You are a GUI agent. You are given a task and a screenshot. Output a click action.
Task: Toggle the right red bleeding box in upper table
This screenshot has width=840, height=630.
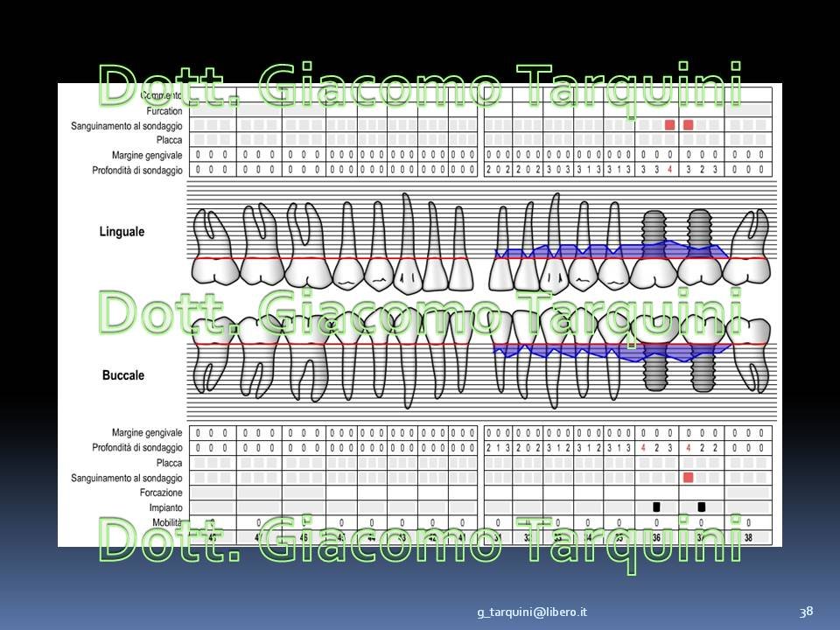pos(688,125)
